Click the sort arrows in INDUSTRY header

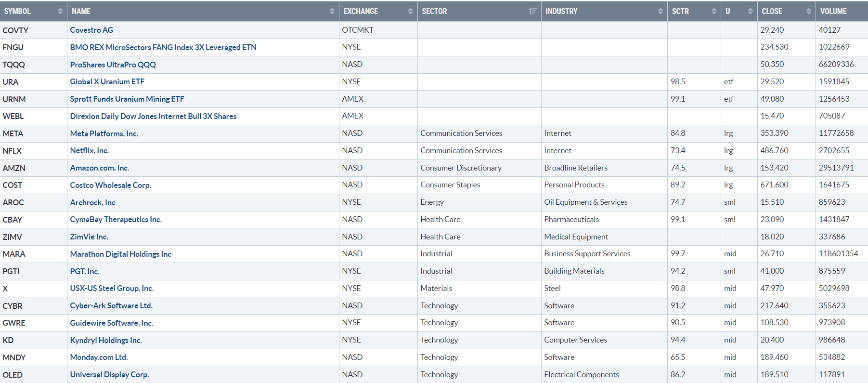click(x=661, y=11)
